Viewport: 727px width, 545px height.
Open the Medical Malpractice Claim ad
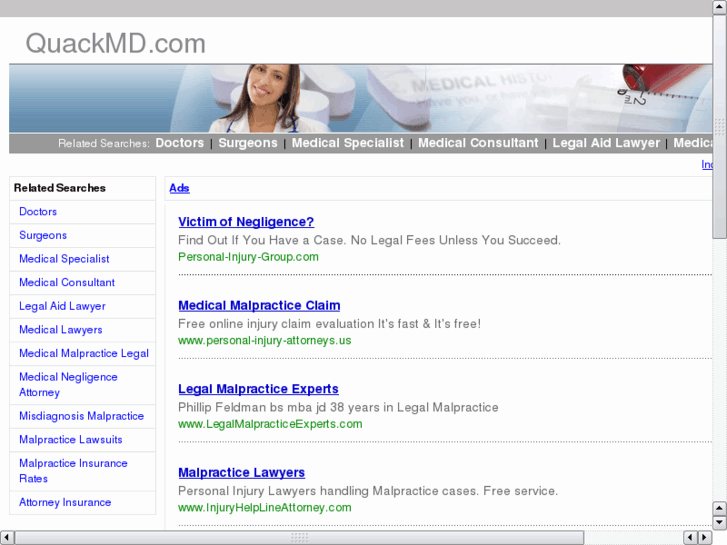point(259,305)
